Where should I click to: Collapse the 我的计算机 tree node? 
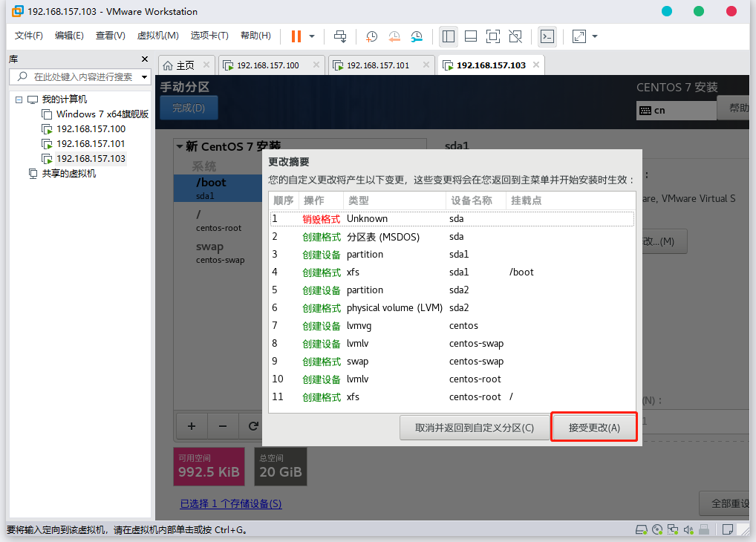(19, 99)
